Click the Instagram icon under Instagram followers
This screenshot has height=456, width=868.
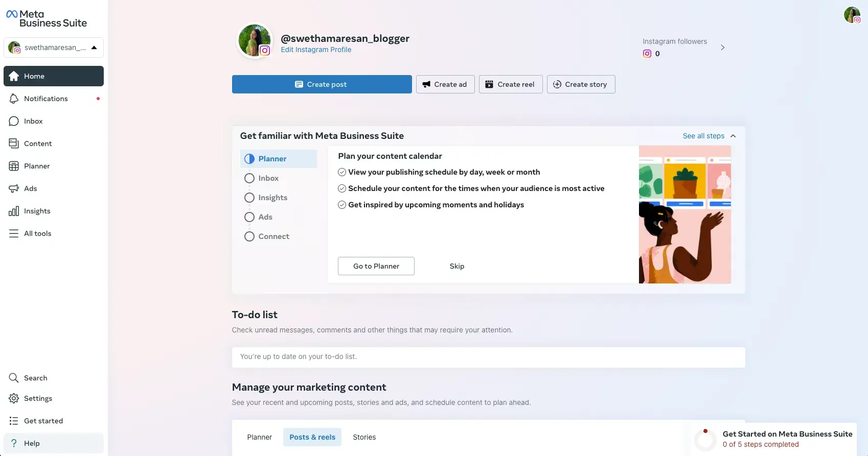click(647, 54)
